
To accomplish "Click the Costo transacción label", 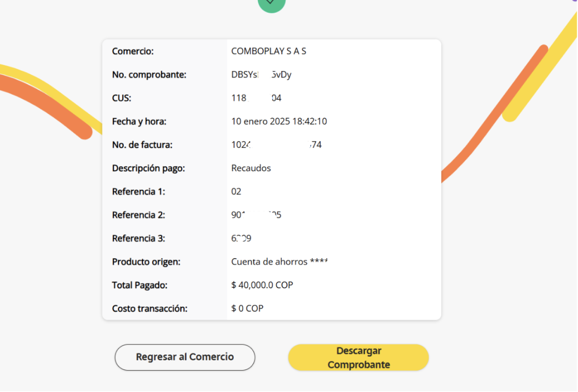I will coord(149,309).
